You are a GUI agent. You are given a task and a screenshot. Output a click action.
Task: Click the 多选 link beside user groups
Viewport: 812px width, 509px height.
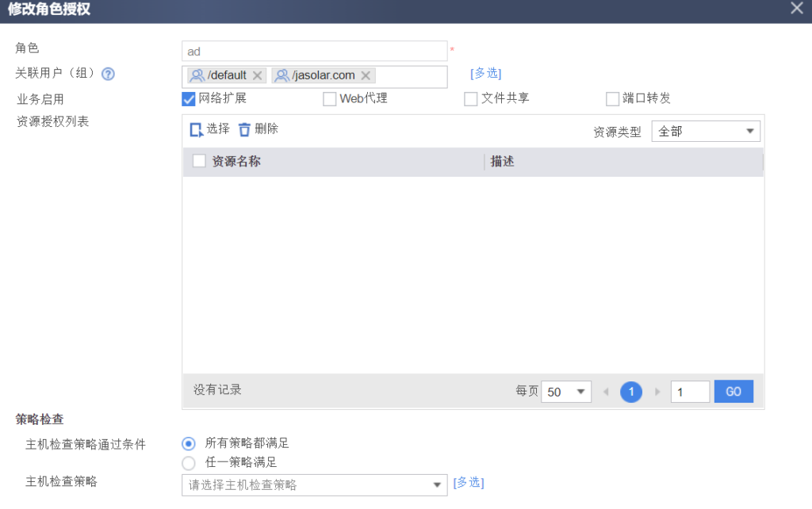pyautogui.click(x=485, y=74)
